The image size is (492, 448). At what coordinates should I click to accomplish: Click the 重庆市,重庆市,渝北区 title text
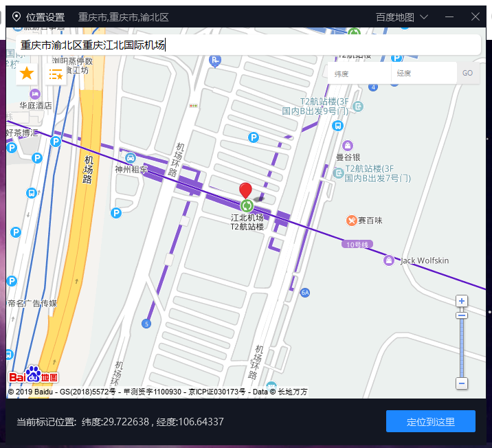[123, 17]
